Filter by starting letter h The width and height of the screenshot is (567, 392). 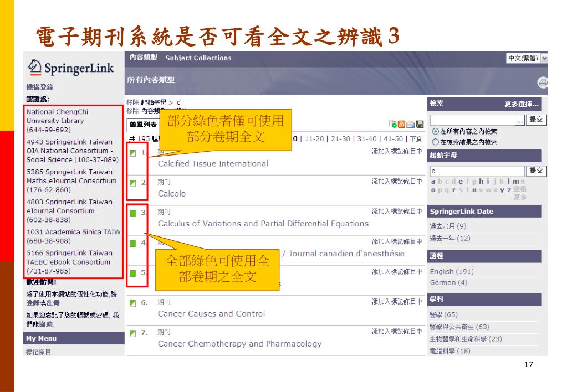[x=481, y=182]
